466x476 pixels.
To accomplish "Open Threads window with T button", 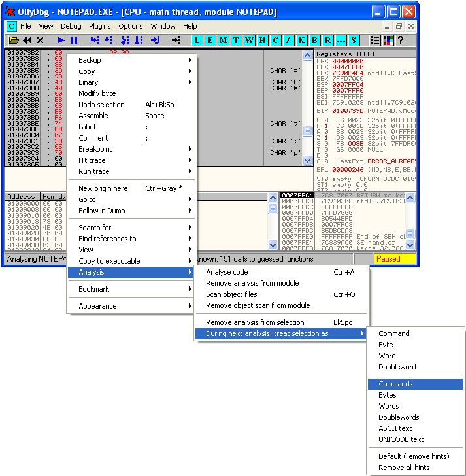I will click(236, 40).
